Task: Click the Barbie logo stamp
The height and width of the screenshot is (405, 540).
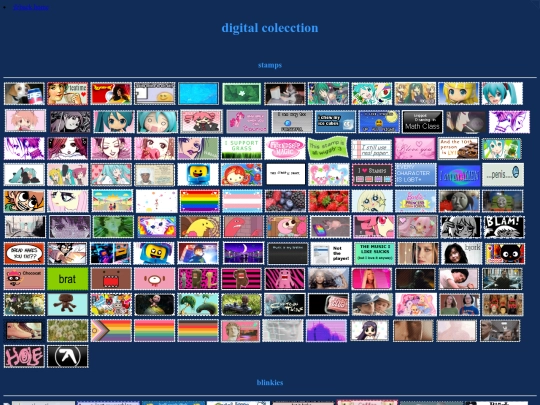Action: (x=416, y=201)
